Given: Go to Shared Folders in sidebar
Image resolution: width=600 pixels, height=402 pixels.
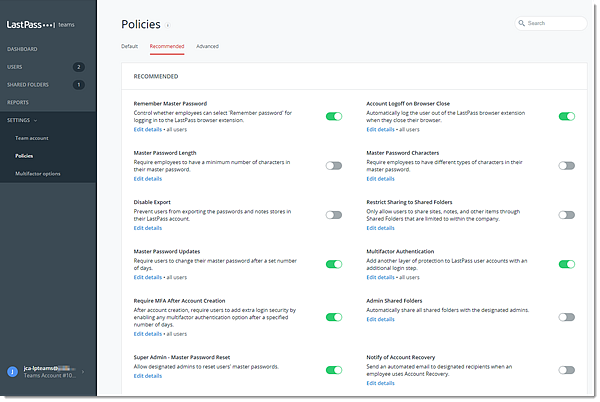Looking at the screenshot, I should (x=28, y=85).
